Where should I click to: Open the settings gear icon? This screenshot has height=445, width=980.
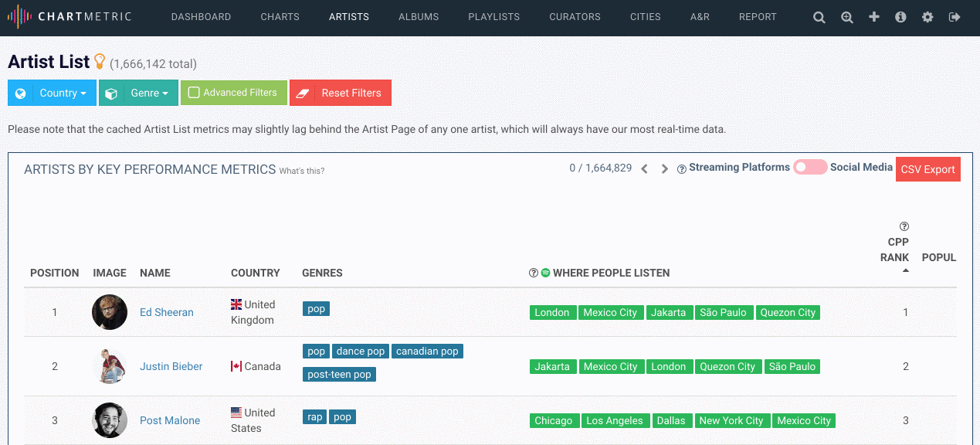[x=927, y=17]
